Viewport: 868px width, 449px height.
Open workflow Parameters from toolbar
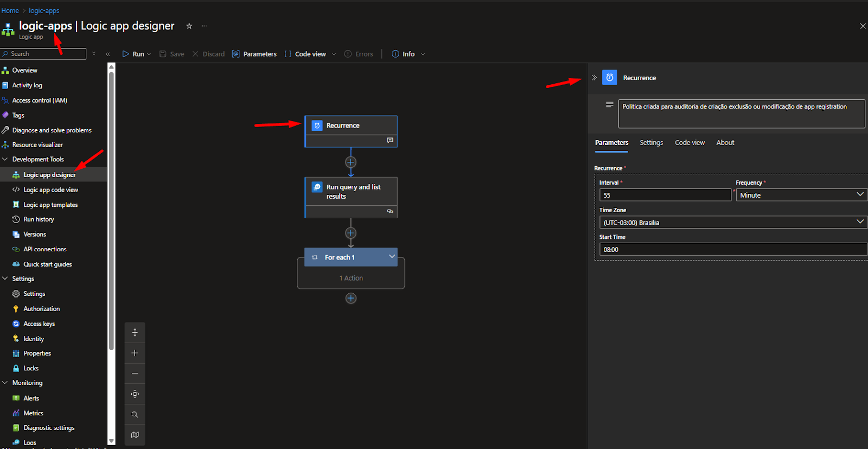[x=254, y=54]
